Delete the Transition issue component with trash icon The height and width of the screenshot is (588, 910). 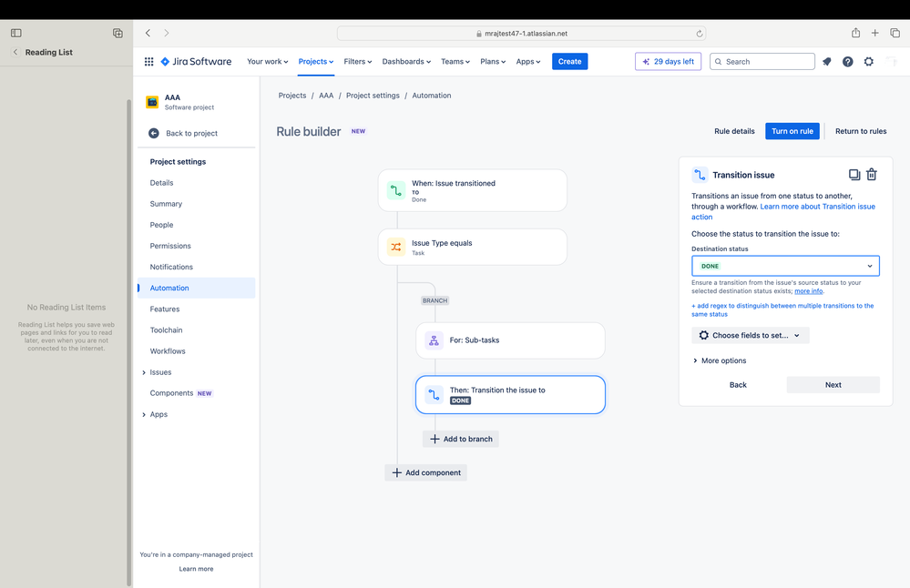[x=872, y=175]
